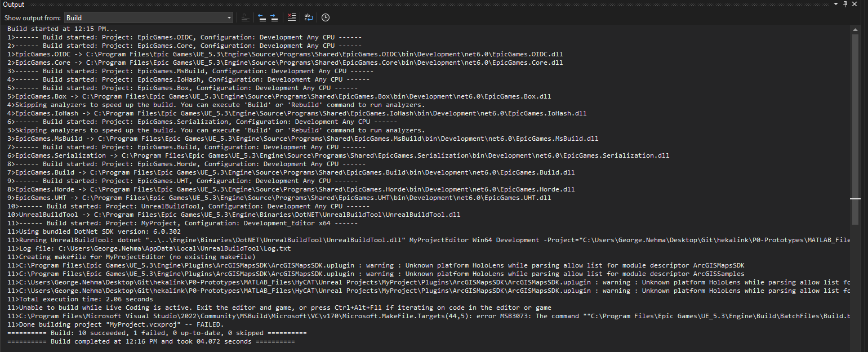Click the timestamp clock icon in the toolbar
868x352 pixels.
pos(325,17)
